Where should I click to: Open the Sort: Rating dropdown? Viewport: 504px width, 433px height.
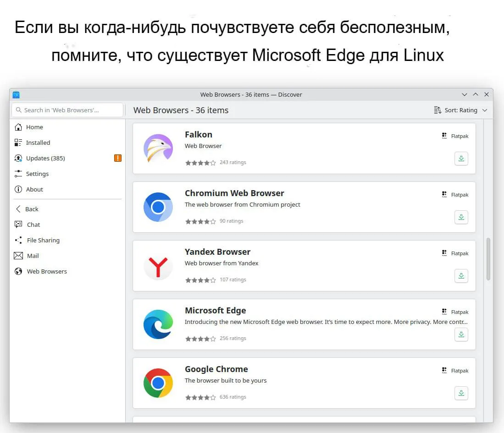point(460,110)
